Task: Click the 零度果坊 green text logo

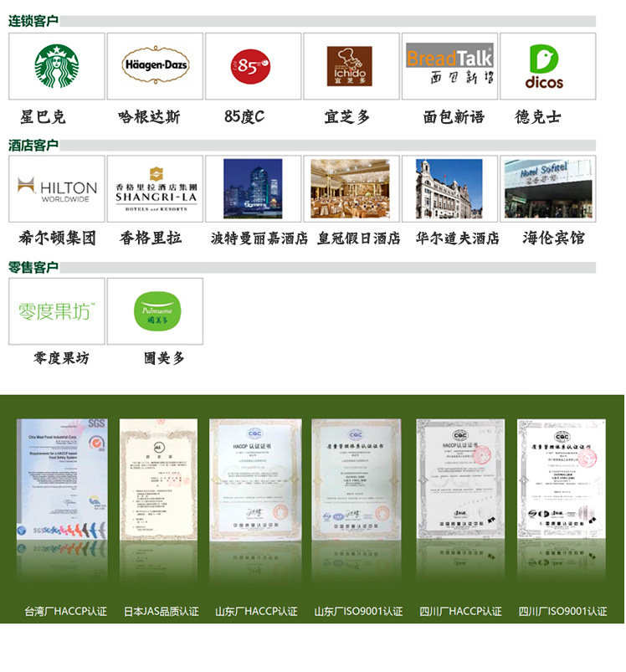Action: (x=57, y=311)
